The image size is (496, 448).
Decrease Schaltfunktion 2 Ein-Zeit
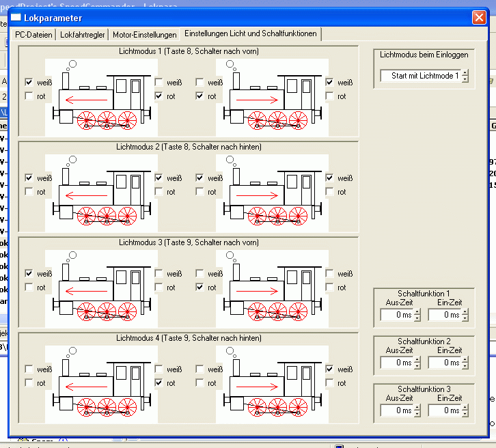[x=465, y=366]
